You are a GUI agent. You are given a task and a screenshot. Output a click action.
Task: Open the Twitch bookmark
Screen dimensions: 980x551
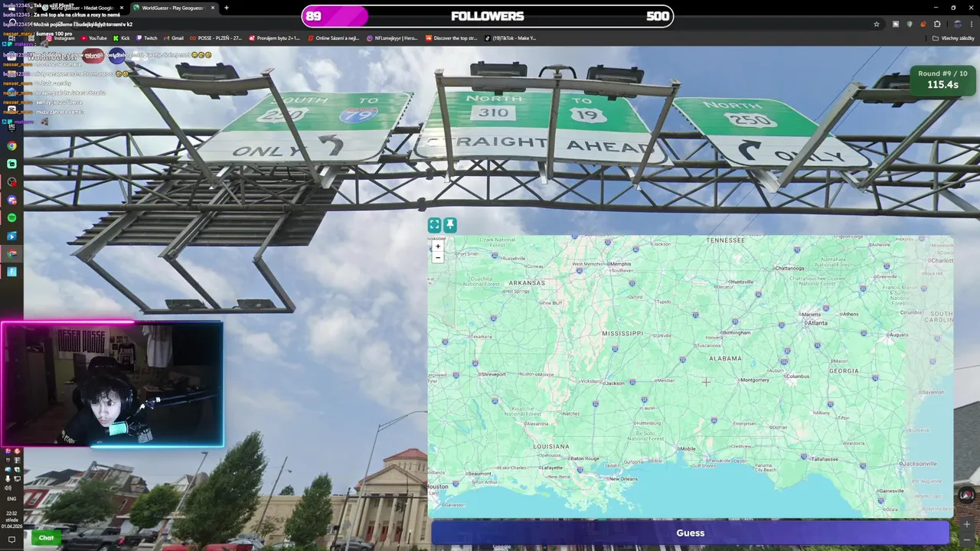[146, 37]
